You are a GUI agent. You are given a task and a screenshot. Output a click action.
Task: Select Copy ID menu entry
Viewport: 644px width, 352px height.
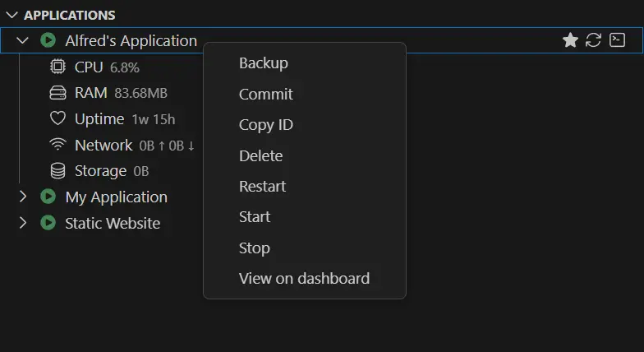coord(265,125)
